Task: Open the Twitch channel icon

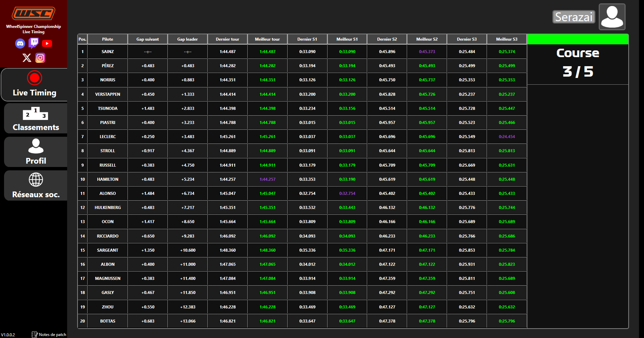Action: (34, 43)
